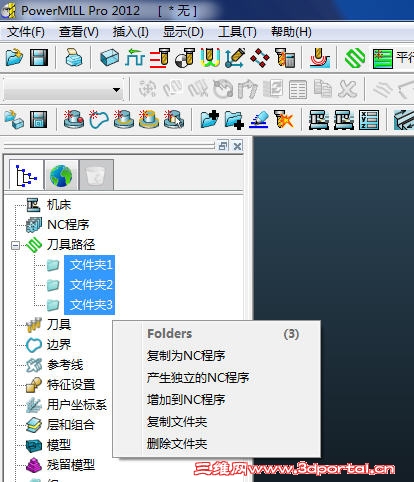Viewport: 414px width, 482px height.
Task: Open the leads and links U-shaped icon
Action: point(210,58)
